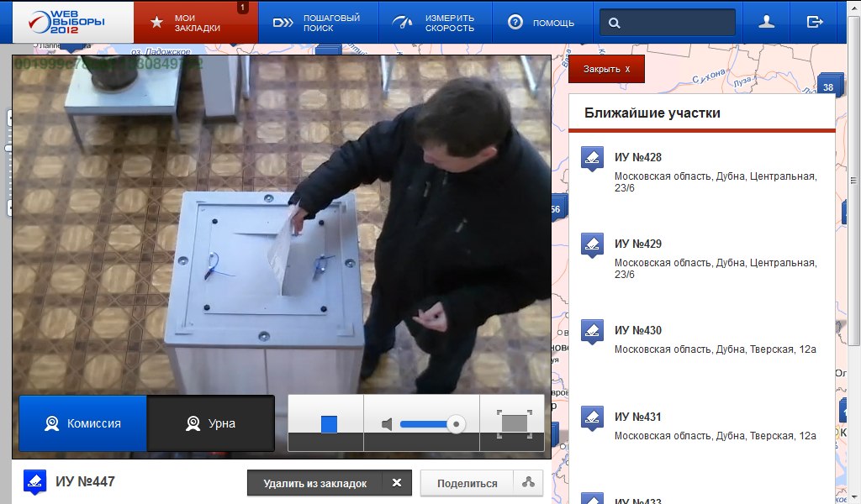Mute the video speaker icon

387,424
